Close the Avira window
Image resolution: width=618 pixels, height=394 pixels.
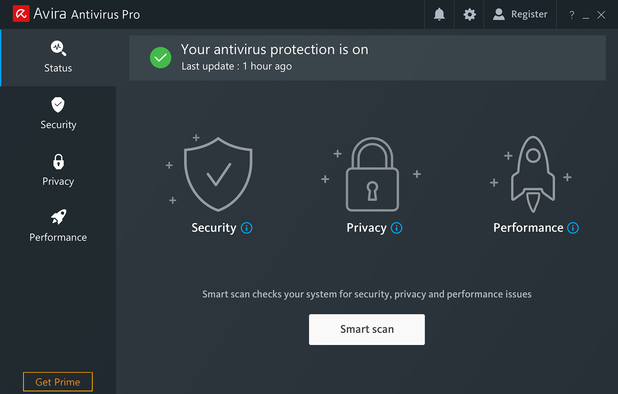601,15
